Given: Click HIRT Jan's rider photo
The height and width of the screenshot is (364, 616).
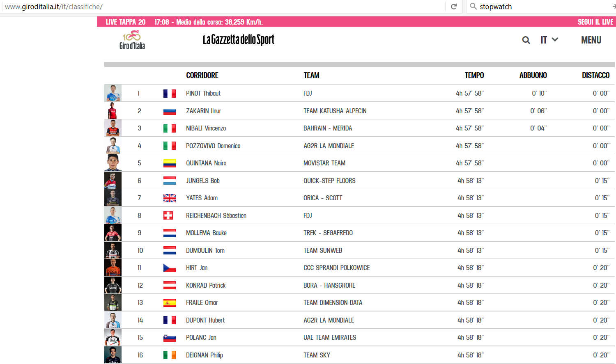Looking at the screenshot, I should click(113, 268).
